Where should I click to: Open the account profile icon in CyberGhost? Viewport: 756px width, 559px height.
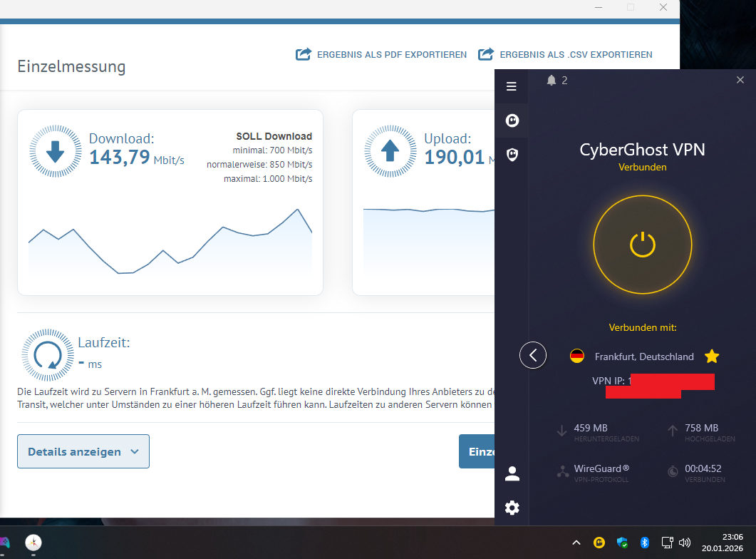512,473
